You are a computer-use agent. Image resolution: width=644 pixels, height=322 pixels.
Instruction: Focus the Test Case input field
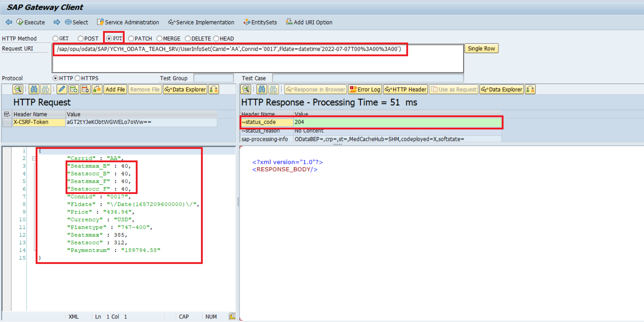click(x=368, y=78)
